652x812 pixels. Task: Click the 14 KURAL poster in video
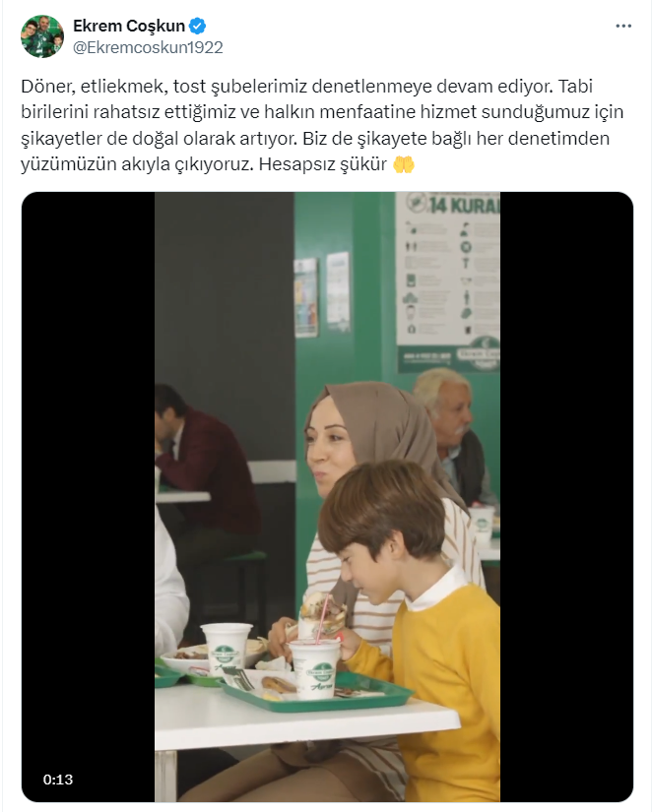point(447,281)
